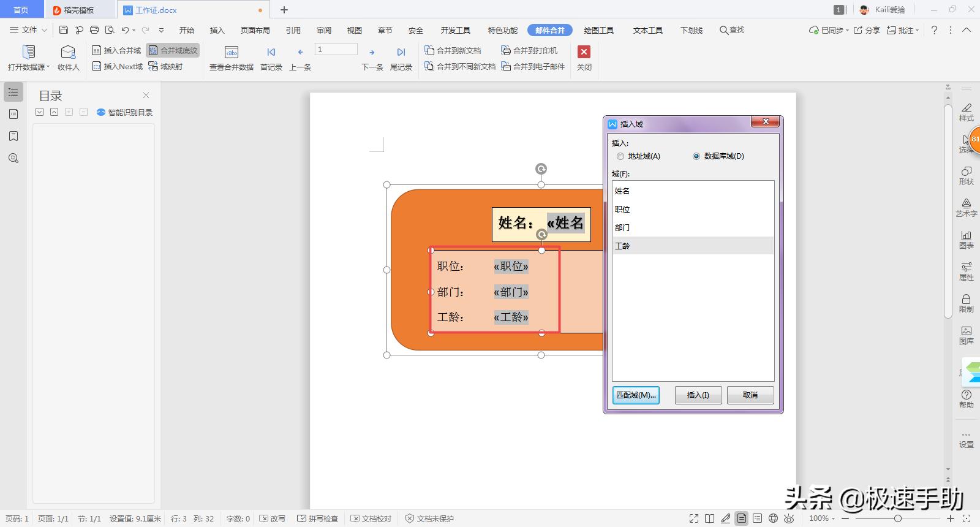The image size is (980, 527).
Task: Close mail merge with red 关闭 button
Action: [584, 58]
